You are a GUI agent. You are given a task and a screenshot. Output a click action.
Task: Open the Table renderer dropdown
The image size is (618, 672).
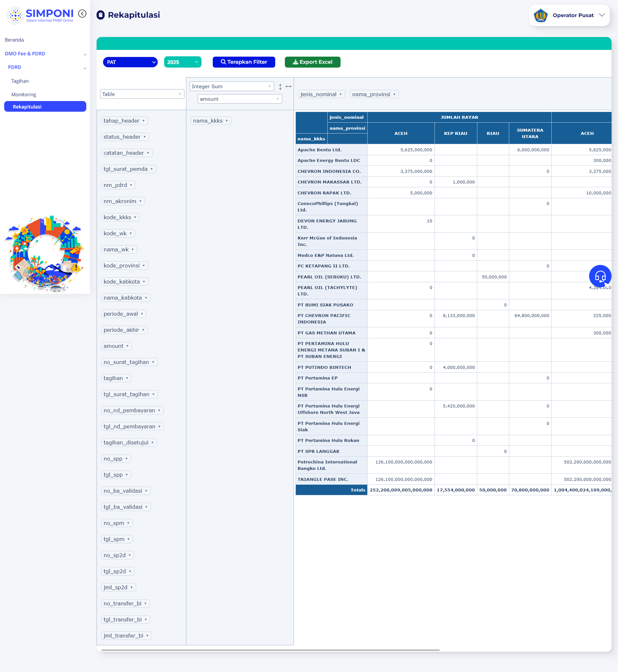[142, 94]
